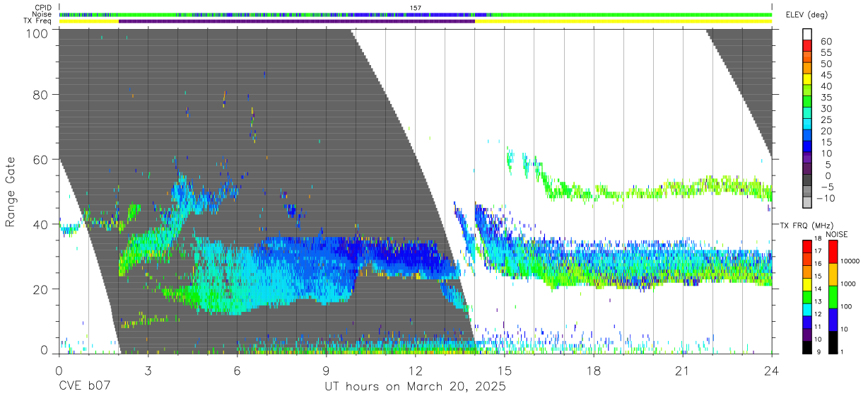Click the purple section of TX Freq strip
This screenshot has height=401, width=868.
tap(297, 21)
